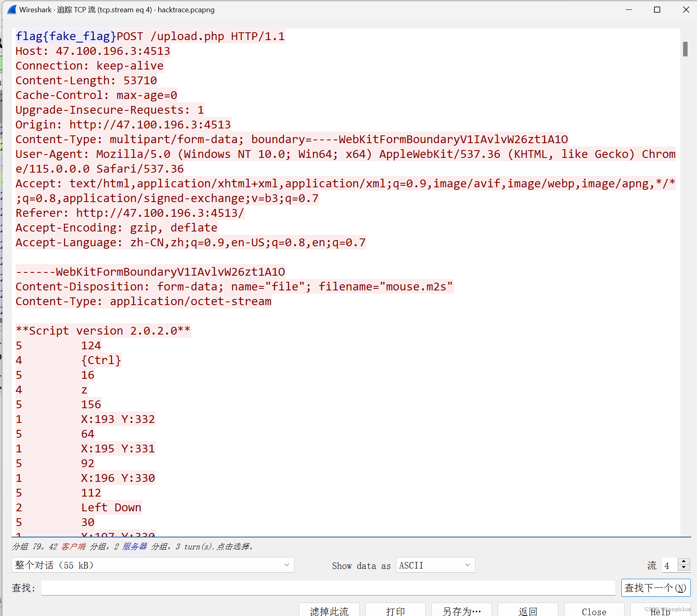Click the stream number field showing 4

[x=670, y=565]
